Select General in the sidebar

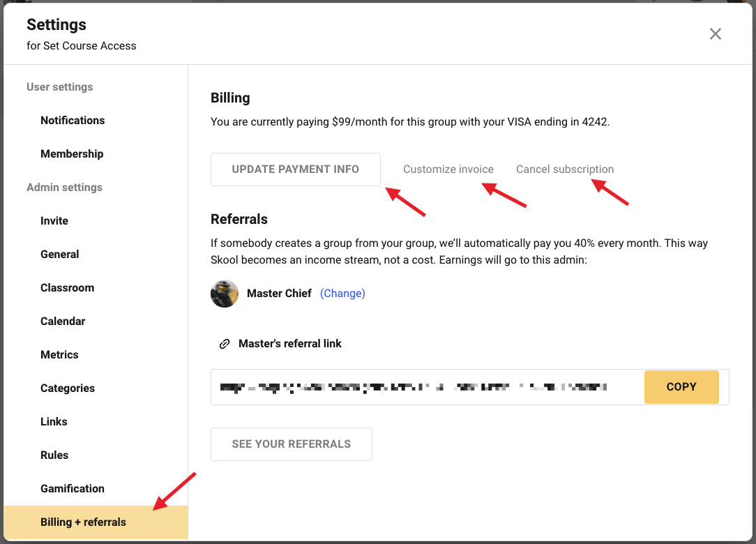click(x=60, y=255)
